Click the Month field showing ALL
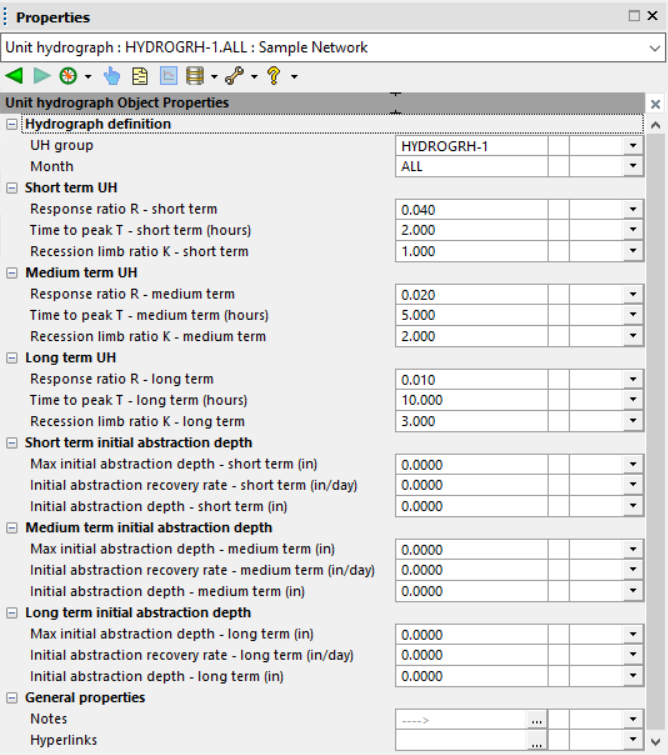Viewport: 668px width, 755px height. click(472, 167)
